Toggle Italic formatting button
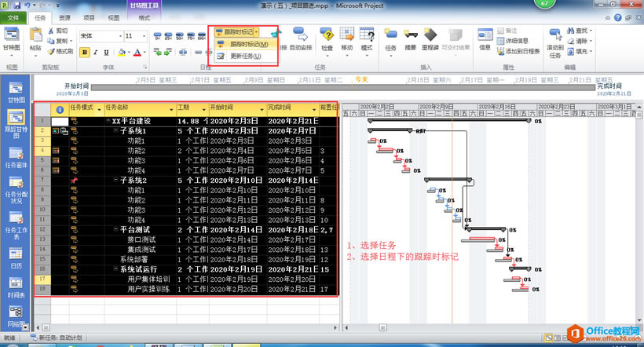The width and height of the screenshot is (644, 347). 95,53
